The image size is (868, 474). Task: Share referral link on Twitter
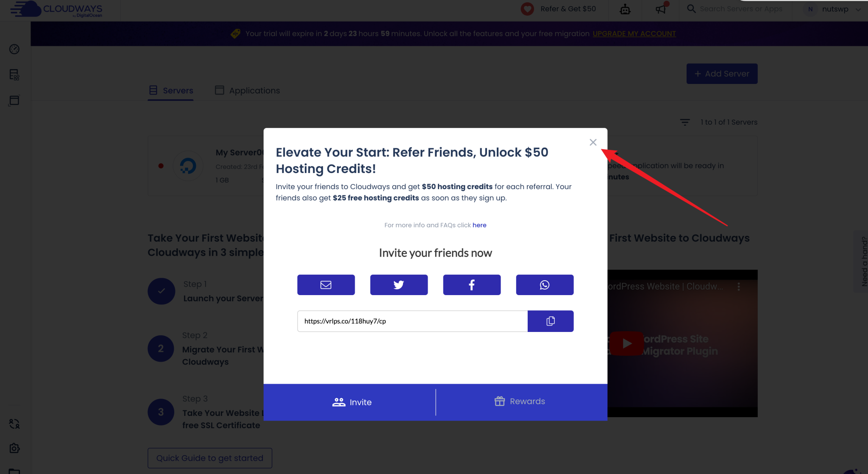[399, 285]
